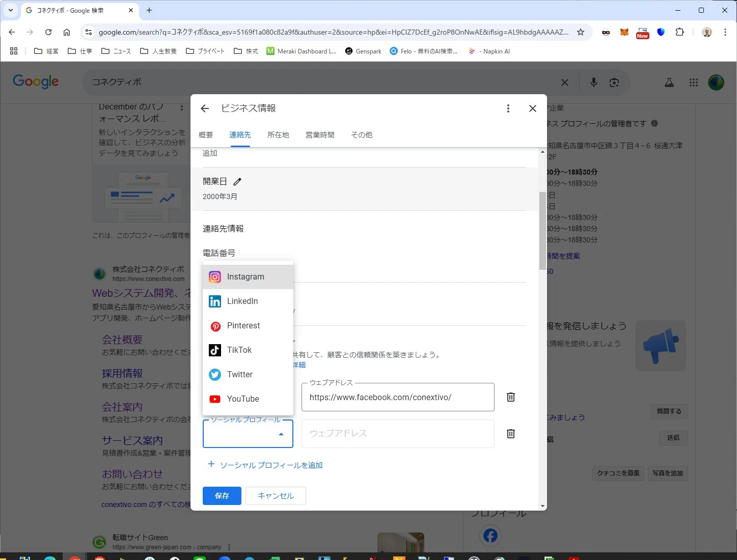Clear the search box with X icon
Viewport: 737px width, 560px height.
click(x=565, y=82)
